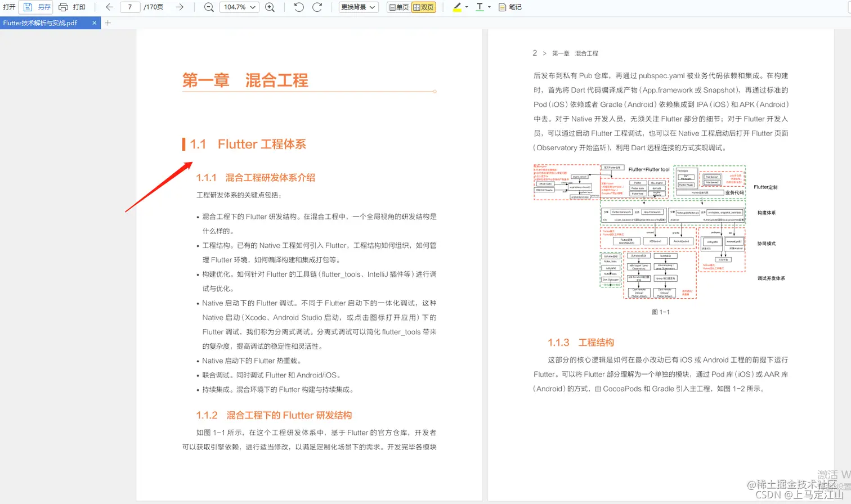Click the diagram label Flutter定制
Viewport: 851px width, 504px height.
(765, 187)
